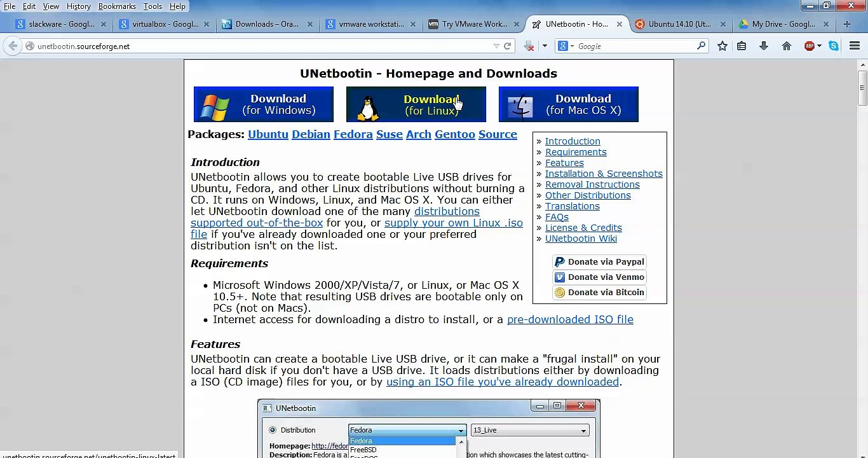Jump to Installation & Screenshots section

(604, 174)
